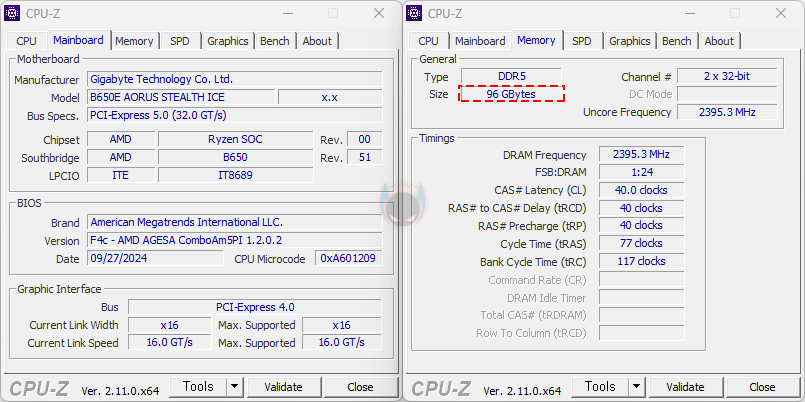Click Tools button in left window
This screenshot has height=402, width=805.
coord(198,387)
